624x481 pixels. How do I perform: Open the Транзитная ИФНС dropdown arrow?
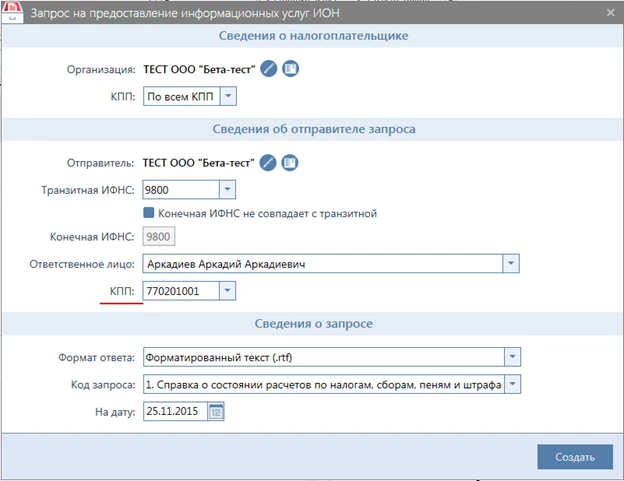point(227,190)
